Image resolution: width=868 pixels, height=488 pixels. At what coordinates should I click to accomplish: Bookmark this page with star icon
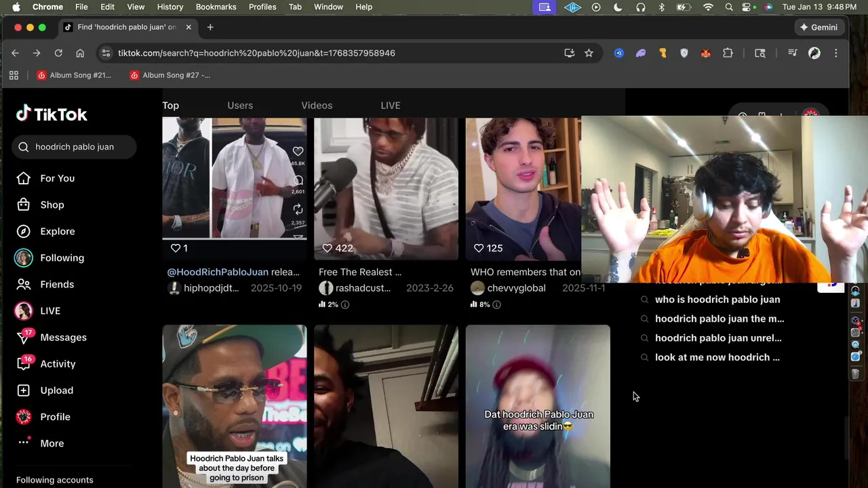click(589, 53)
